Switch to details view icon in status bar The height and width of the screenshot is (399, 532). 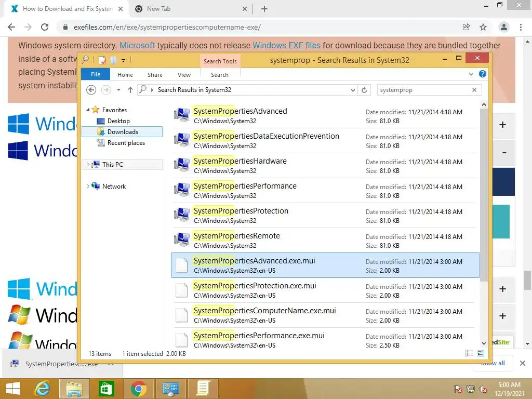click(x=469, y=353)
